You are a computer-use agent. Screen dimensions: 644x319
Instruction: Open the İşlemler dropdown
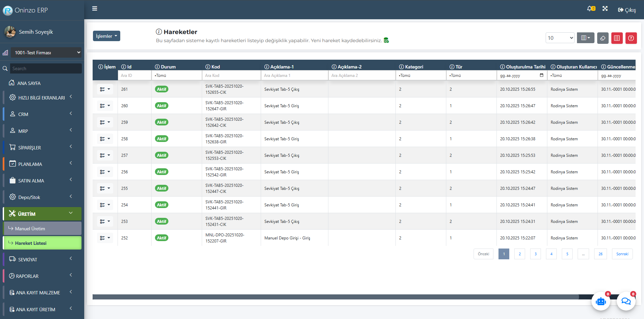[x=106, y=36]
